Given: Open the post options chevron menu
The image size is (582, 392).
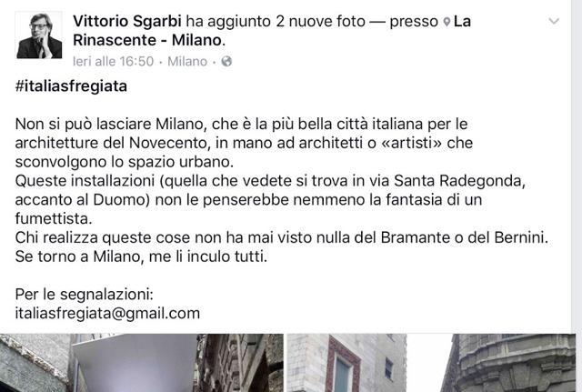Looking at the screenshot, I should pyautogui.click(x=554, y=21).
